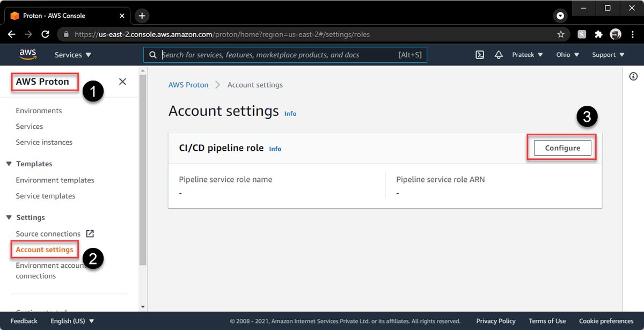644x330 pixels.
Task: Click the Configure button
Action: [562, 148]
